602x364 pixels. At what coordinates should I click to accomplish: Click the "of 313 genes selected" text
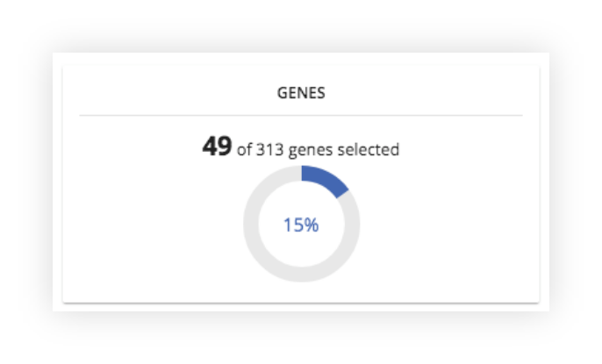pyautogui.click(x=318, y=150)
